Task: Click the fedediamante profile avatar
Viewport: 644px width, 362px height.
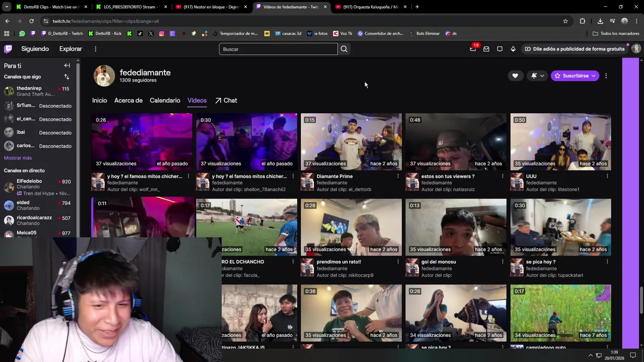Action: click(104, 75)
